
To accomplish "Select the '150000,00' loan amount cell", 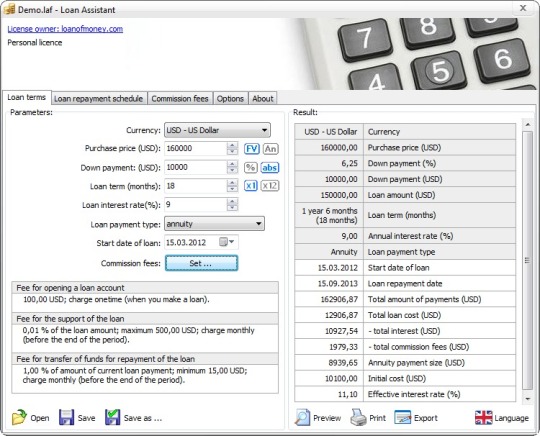I will click(329, 195).
